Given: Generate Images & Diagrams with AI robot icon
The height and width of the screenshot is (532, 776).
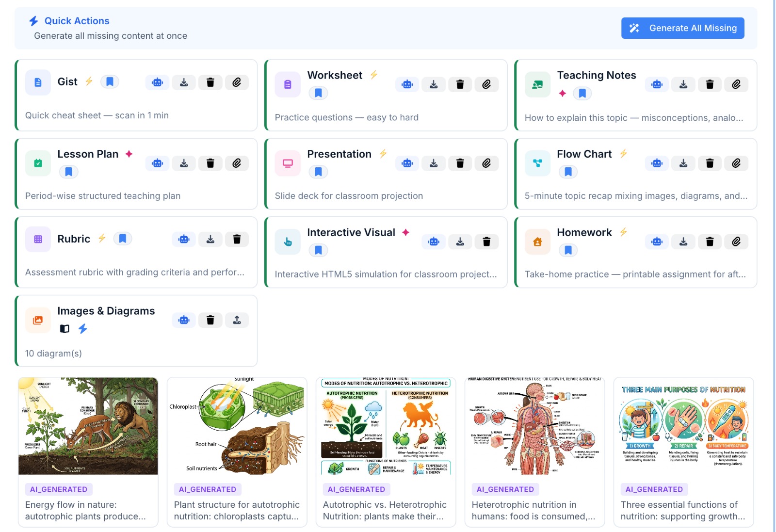Looking at the screenshot, I should 184,320.
